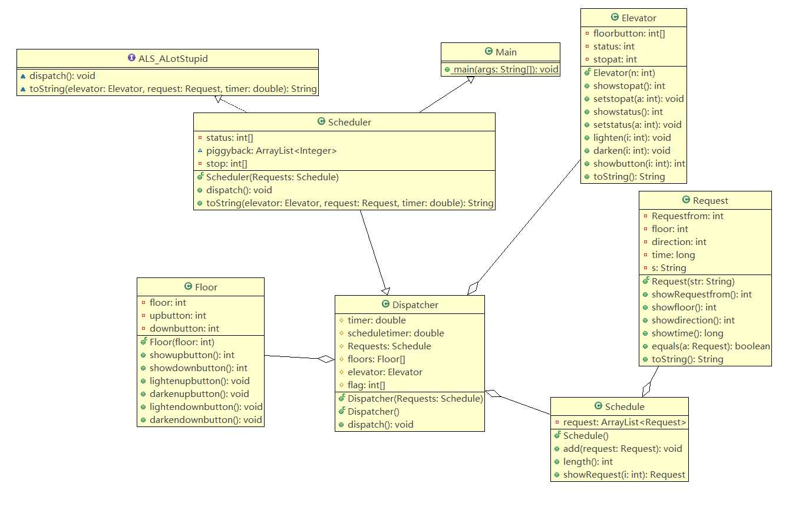812x516 pixels.
Task: Select the Schedule class title text
Action: pos(625,406)
